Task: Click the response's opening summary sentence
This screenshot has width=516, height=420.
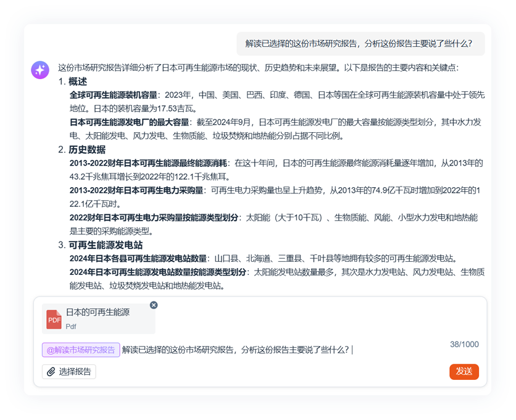Action: [258, 68]
